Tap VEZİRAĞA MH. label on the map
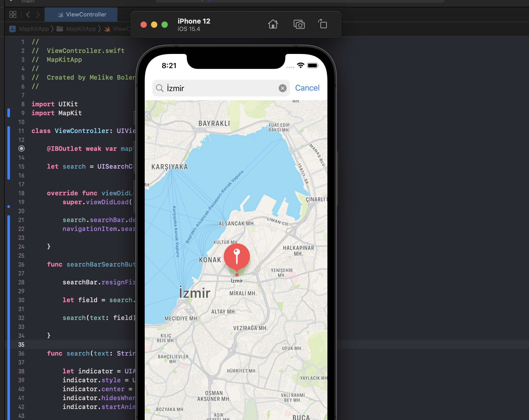The height and width of the screenshot is (420, 529). [x=251, y=328]
